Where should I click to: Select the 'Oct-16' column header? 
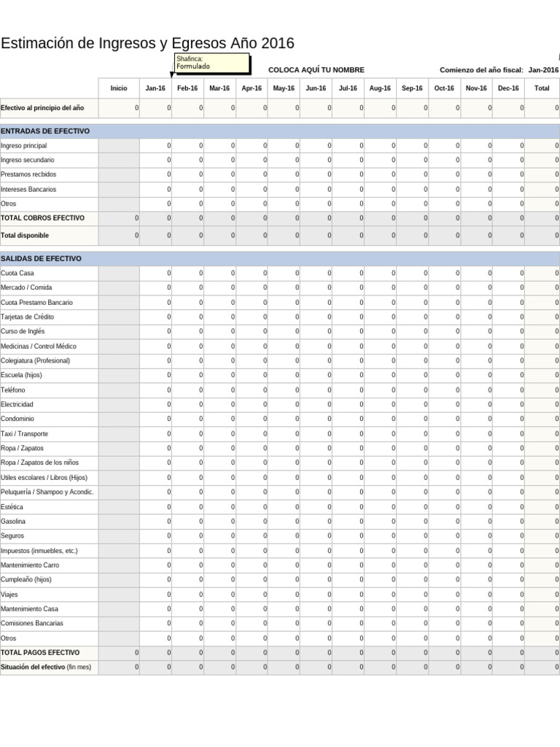(444, 88)
